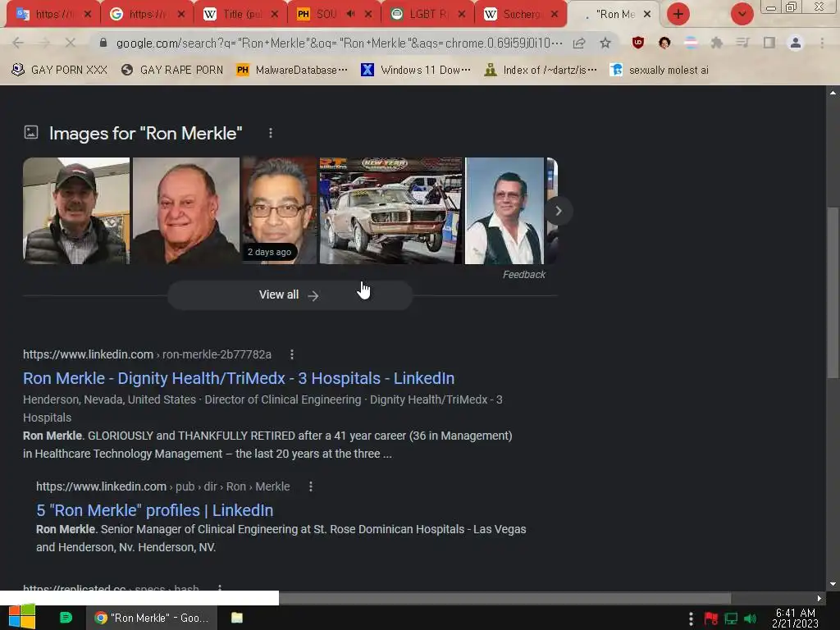Open the green chat app in taskbar
This screenshot has width=840, height=630.
(66, 618)
